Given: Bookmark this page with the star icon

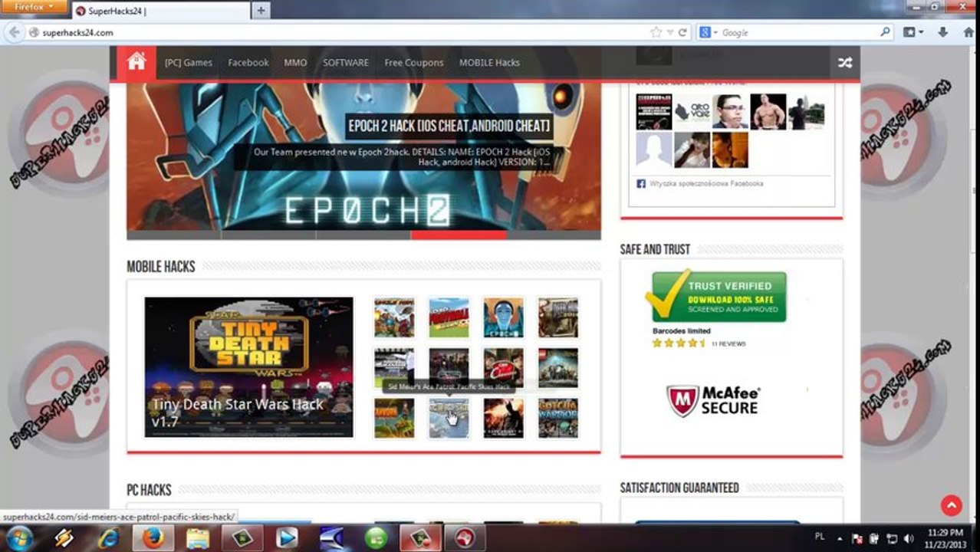Looking at the screenshot, I should [x=656, y=32].
